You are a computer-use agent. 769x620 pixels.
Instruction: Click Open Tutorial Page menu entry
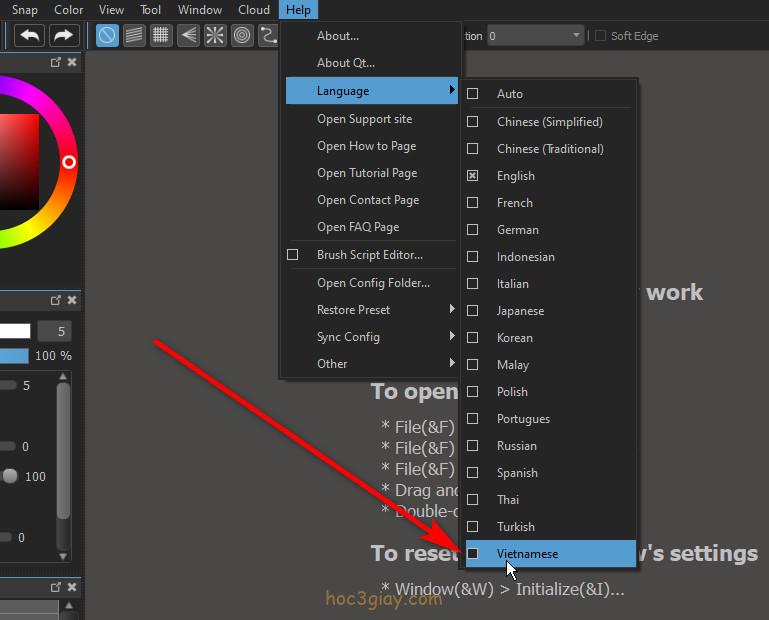[x=367, y=173]
